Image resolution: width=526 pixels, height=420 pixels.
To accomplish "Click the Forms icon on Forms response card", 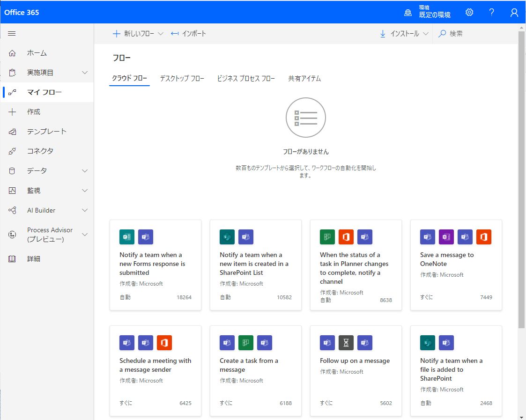I will (127, 237).
